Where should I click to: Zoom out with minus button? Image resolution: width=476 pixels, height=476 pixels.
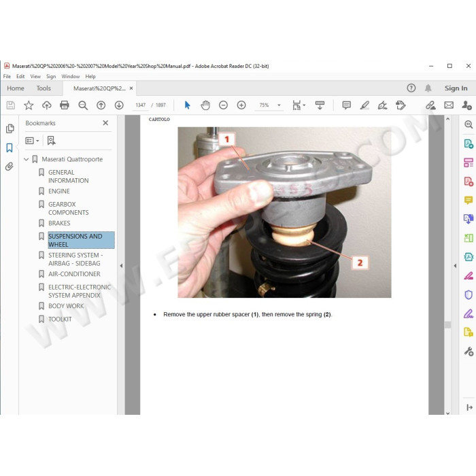coord(223,105)
